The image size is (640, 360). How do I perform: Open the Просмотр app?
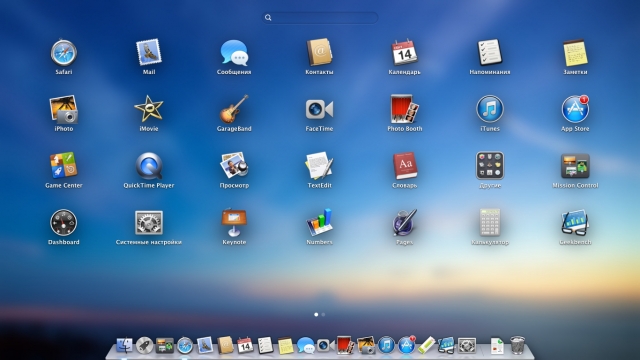(x=234, y=165)
